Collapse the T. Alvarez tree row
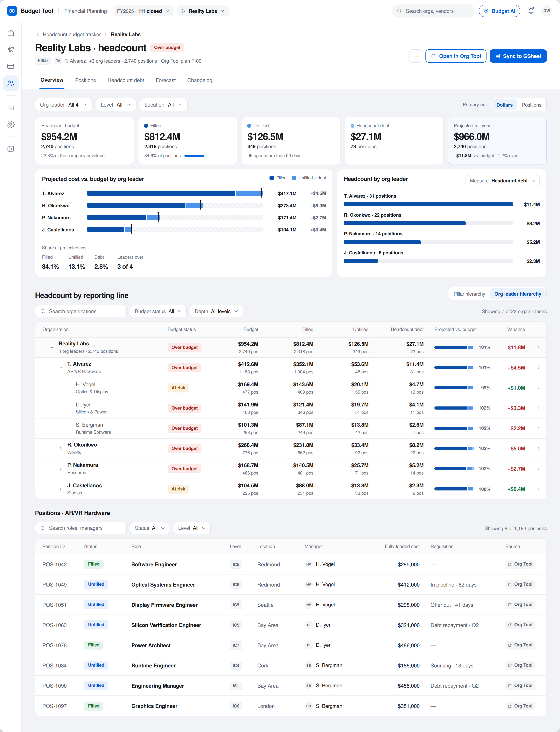 point(60,368)
